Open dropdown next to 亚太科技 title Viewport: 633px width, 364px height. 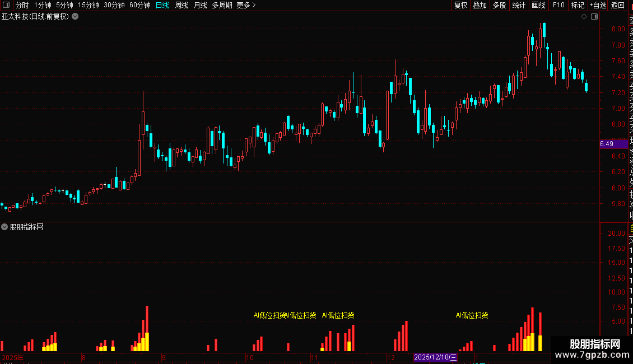click(x=75, y=17)
